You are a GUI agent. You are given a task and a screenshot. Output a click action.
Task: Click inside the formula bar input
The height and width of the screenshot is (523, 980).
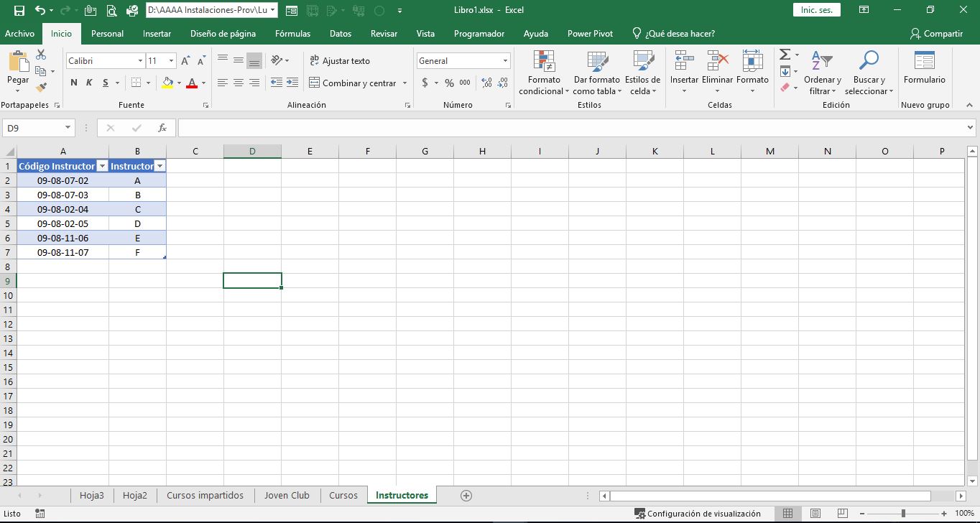568,128
